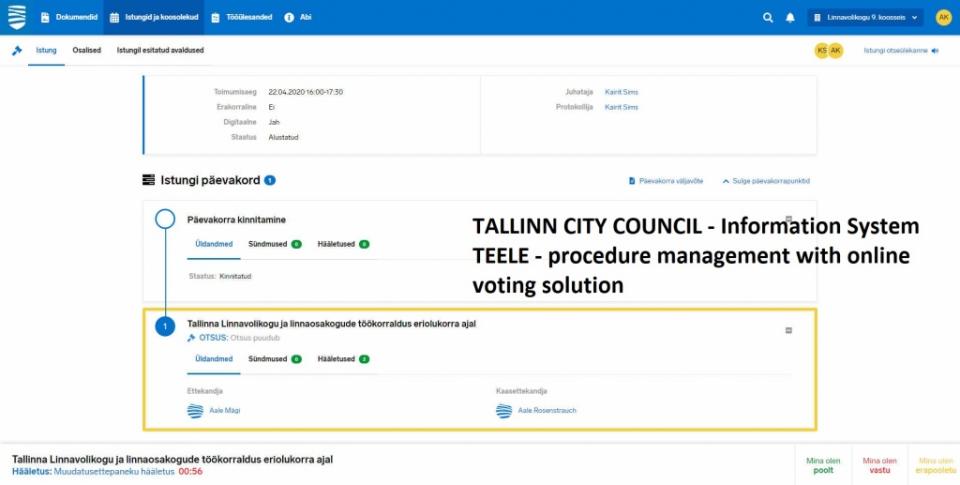The height and width of the screenshot is (485, 960).
Task: Open co-presenter Aale Rosenstrauch link
Action: point(547,411)
